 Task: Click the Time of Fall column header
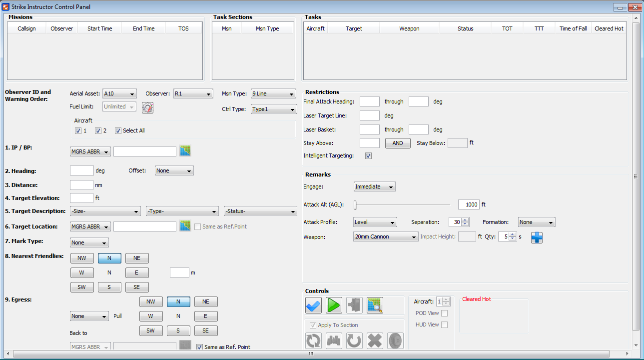(x=573, y=28)
